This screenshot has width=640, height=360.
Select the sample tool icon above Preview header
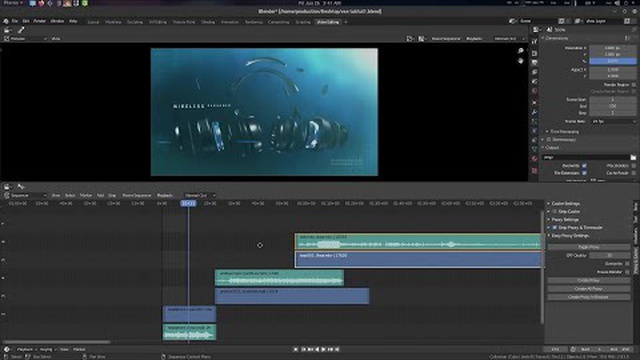(x=21, y=30)
